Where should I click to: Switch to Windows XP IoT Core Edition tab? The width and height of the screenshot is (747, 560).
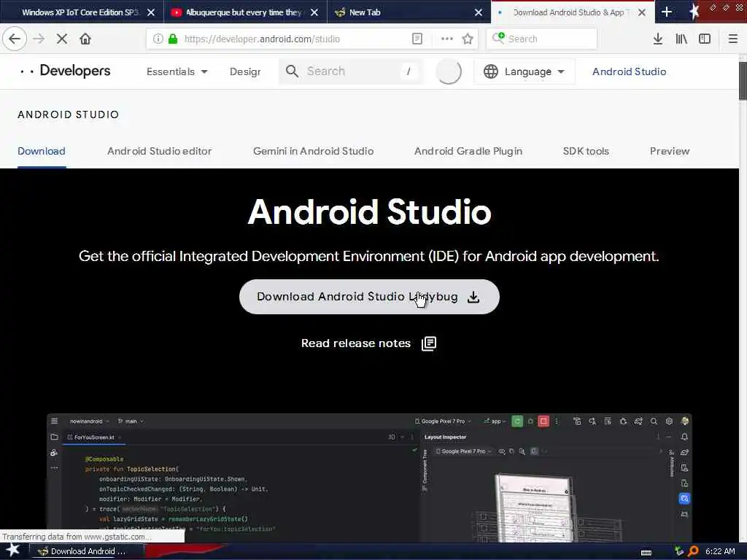point(82,12)
